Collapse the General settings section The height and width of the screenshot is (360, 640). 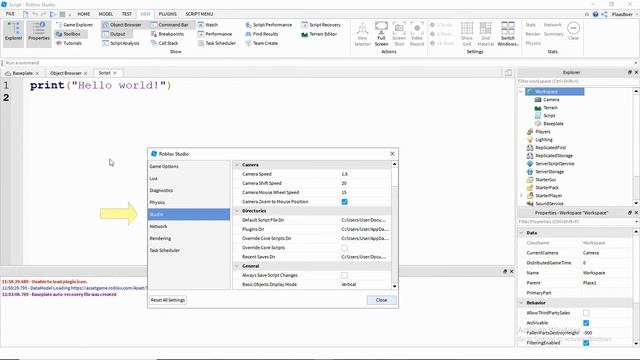(x=237, y=266)
